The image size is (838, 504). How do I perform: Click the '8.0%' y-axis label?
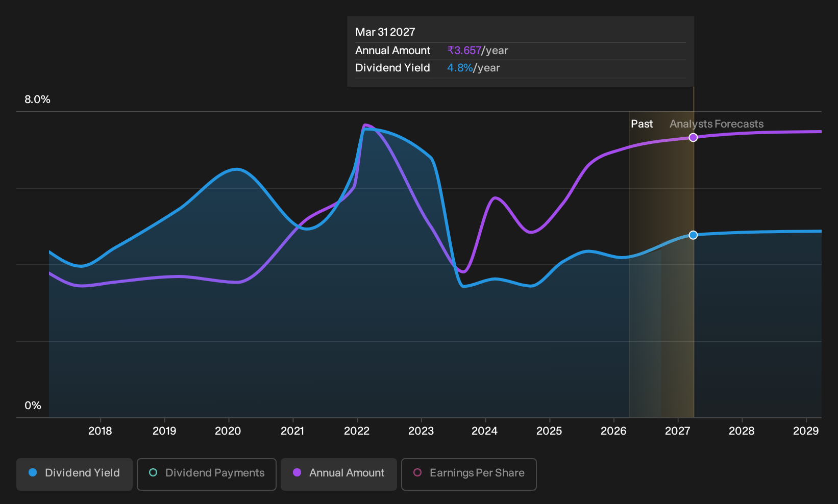37,99
